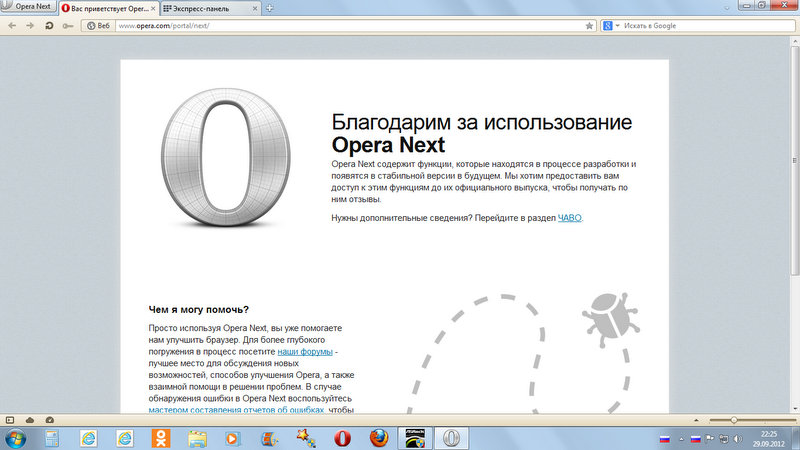Open the star wizard taskbar icon
Image resolution: width=800 pixels, height=450 pixels.
pyautogui.click(x=306, y=438)
